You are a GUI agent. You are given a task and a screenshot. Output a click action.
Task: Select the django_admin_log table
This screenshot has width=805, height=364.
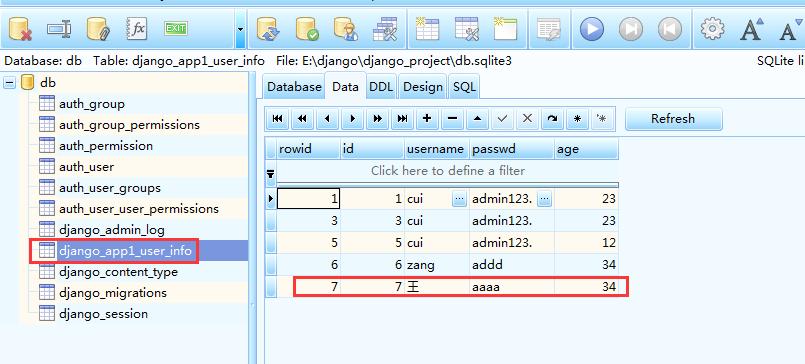click(x=112, y=231)
